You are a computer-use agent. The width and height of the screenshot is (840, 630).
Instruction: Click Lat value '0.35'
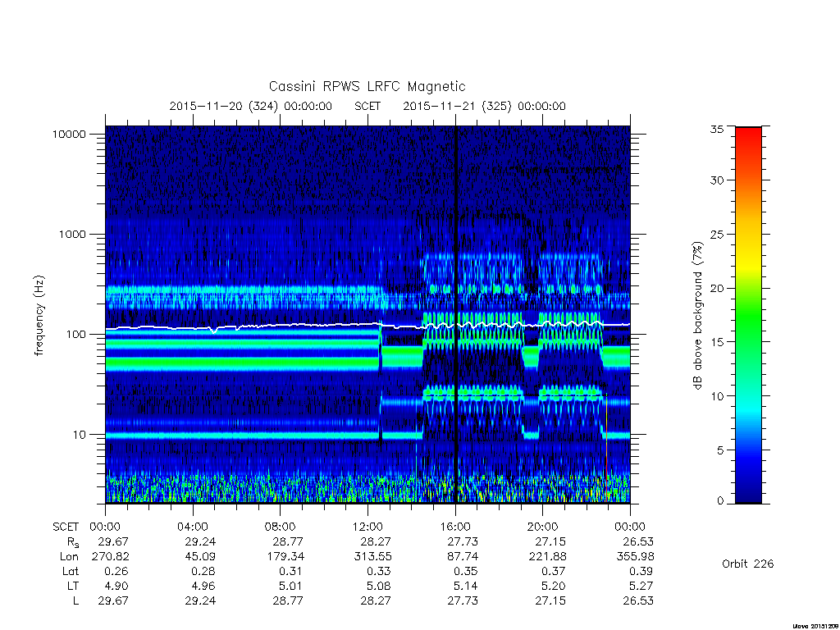pos(466,571)
